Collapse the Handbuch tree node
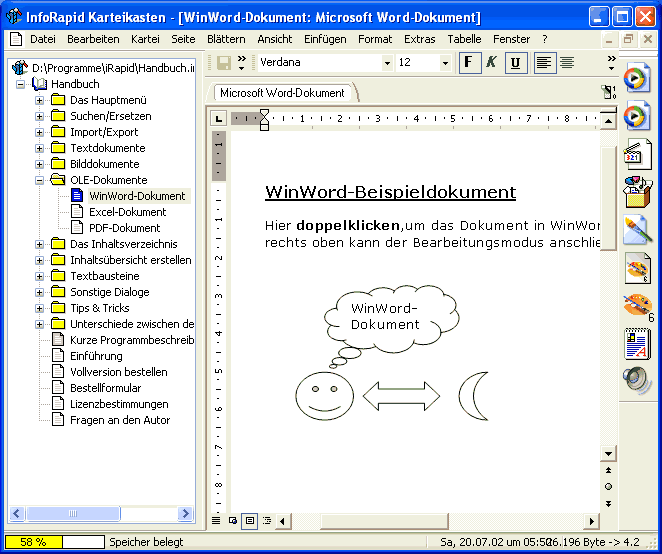Viewport: 662px width, 554px height. [20, 84]
